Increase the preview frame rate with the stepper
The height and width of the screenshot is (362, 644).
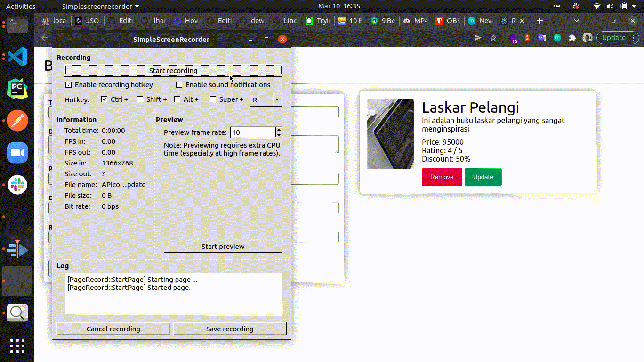279,130
